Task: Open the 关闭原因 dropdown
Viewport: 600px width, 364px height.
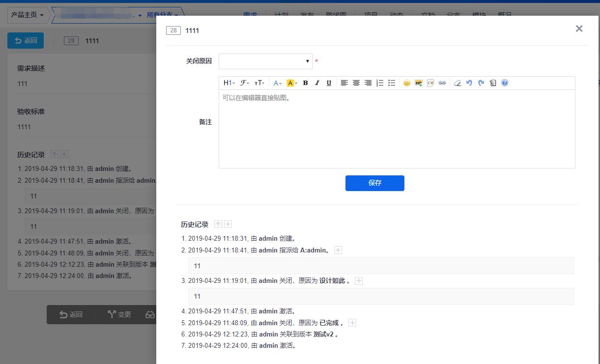Action: pos(265,61)
